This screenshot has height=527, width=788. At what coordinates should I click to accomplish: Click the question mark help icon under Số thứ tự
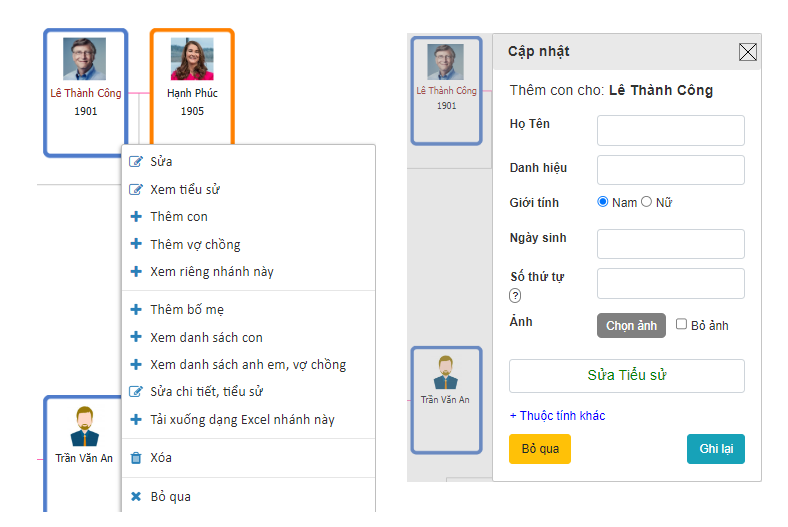tap(515, 296)
